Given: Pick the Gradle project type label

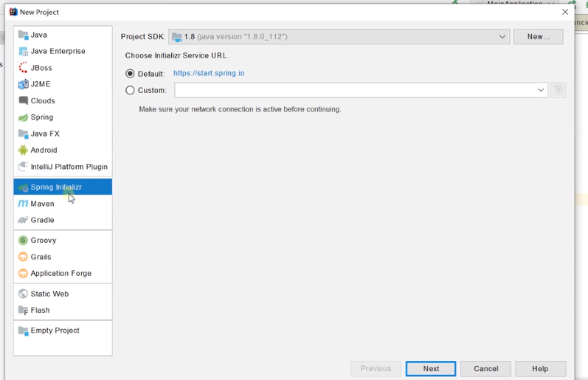Looking at the screenshot, I should [x=42, y=220].
